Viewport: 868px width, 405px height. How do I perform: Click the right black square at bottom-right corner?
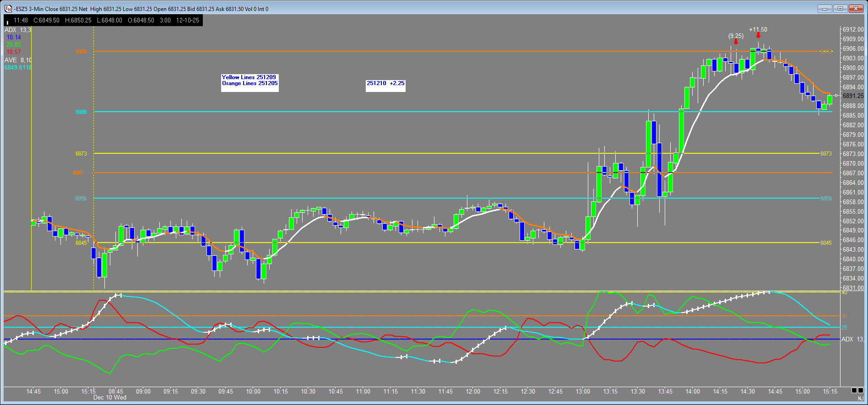(861, 390)
